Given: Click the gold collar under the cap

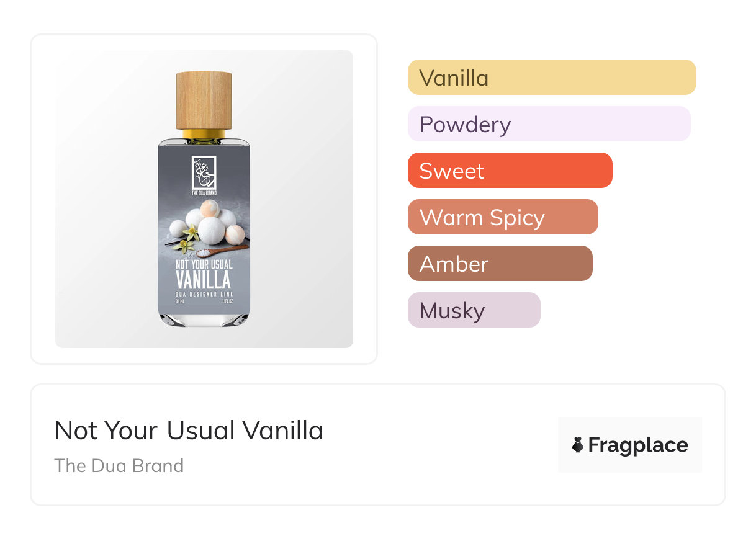Looking at the screenshot, I should pyautogui.click(x=204, y=134).
